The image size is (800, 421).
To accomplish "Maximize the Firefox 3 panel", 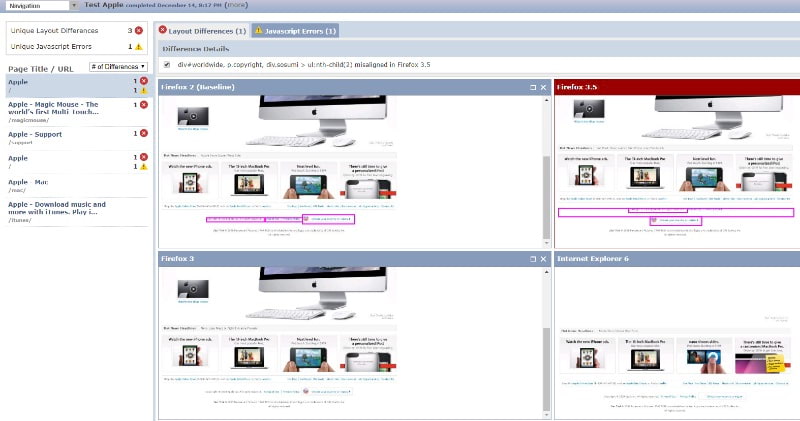I will [x=533, y=259].
